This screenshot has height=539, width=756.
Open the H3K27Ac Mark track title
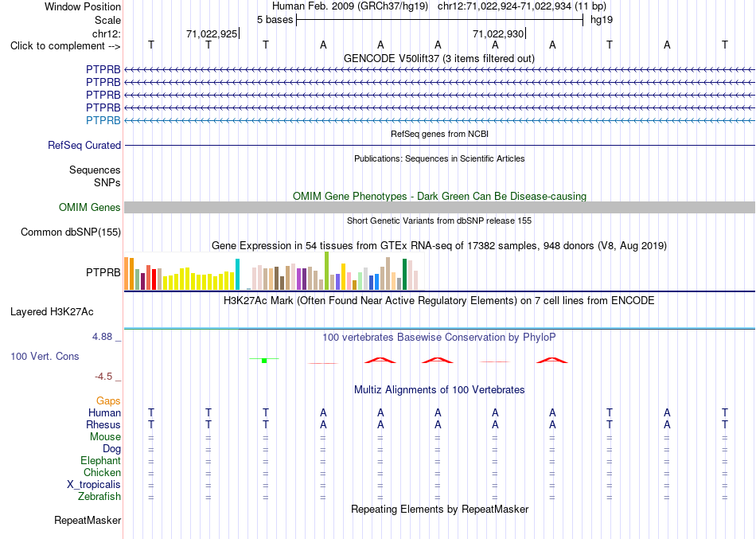pos(439,301)
